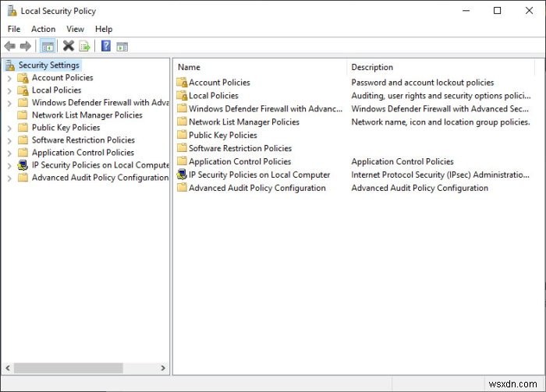
Task: Click the Name column header
Action: (189, 67)
